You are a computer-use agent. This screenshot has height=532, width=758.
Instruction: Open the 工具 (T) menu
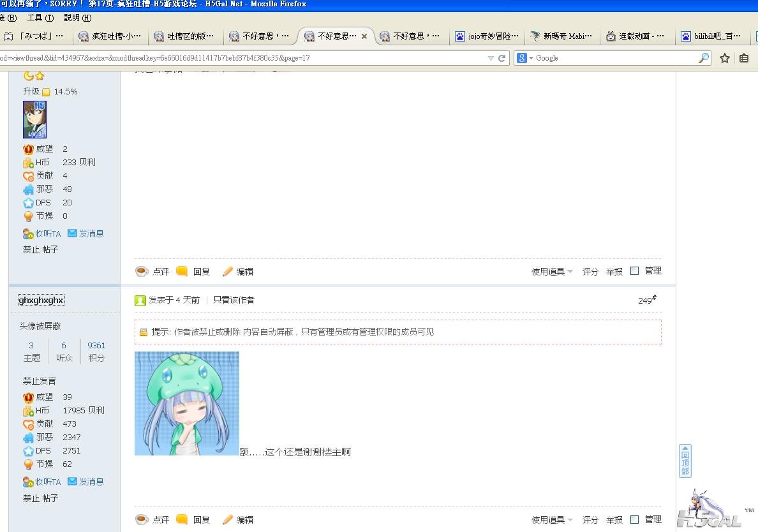tap(40, 18)
